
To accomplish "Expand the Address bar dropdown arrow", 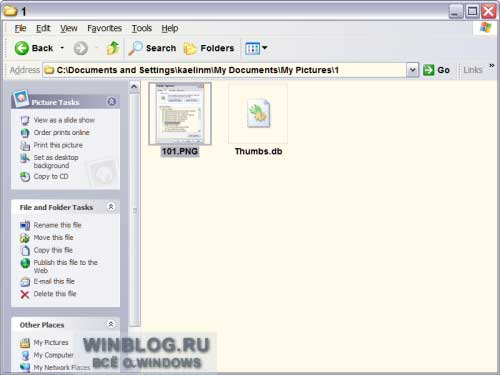I will click(412, 70).
